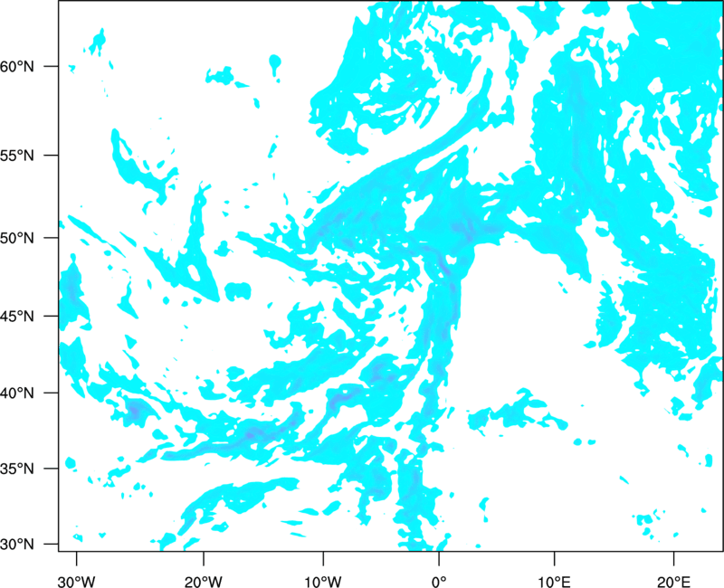724x588 pixels.
Task: Click the 45°N latitude label
Action: click(17, 316)
